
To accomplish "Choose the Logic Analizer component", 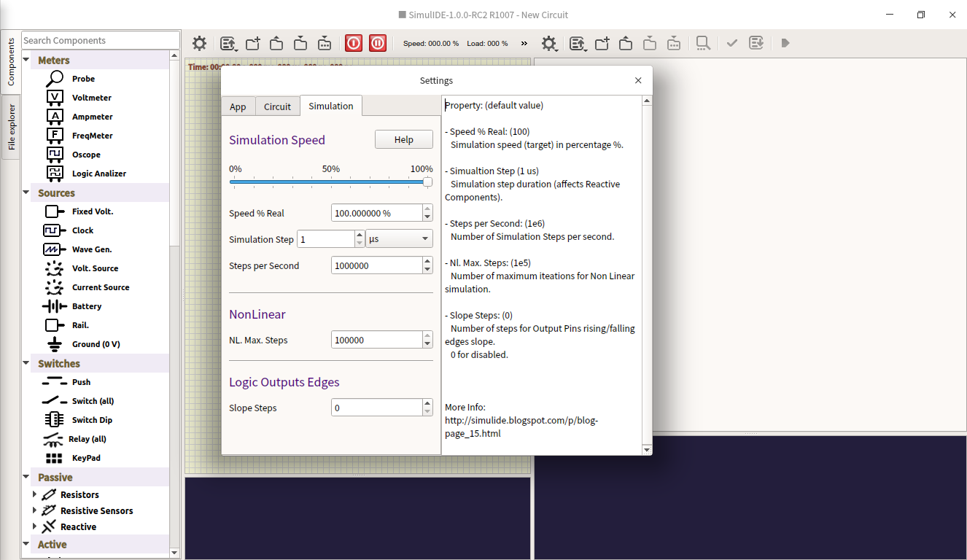I will [98, 174].
